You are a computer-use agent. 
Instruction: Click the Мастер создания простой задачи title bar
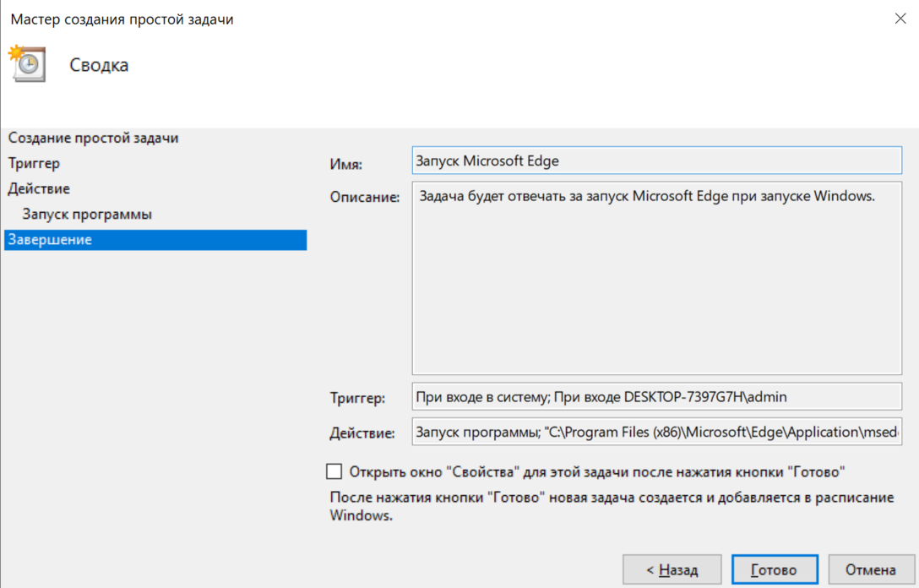(122, 19)
